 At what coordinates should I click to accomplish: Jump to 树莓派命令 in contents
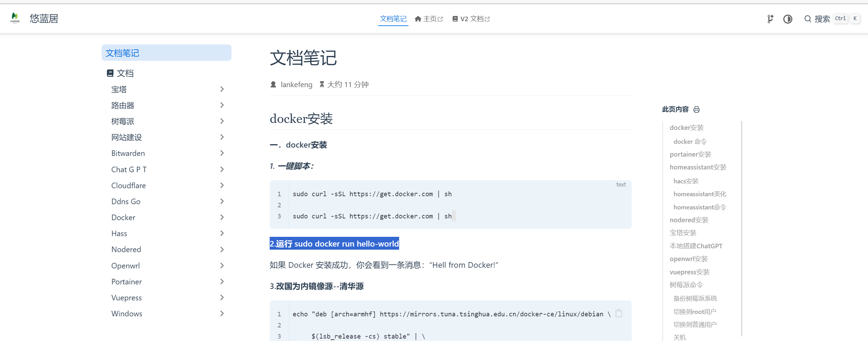[686, 285]
